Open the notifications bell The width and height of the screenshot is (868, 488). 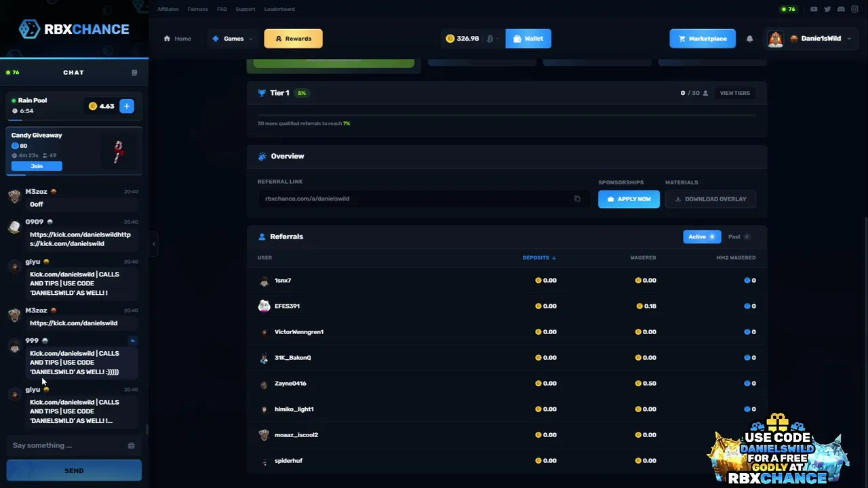pyautogui.click(x=749, y=39)
